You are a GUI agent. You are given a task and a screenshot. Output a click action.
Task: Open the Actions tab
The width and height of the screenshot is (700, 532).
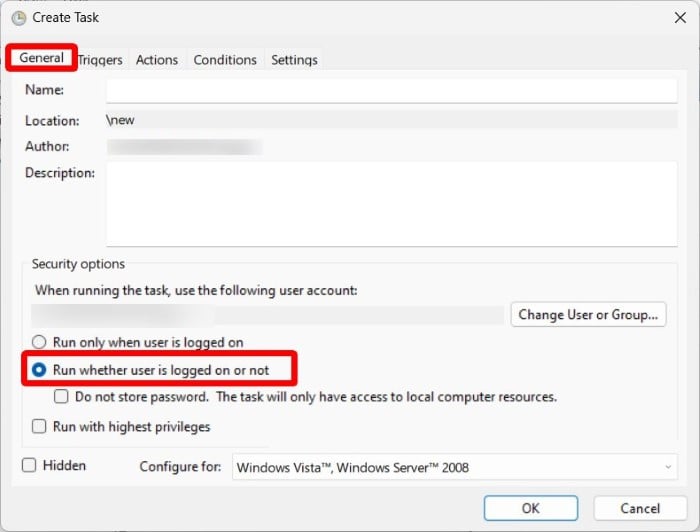click(x=157, y=60)
